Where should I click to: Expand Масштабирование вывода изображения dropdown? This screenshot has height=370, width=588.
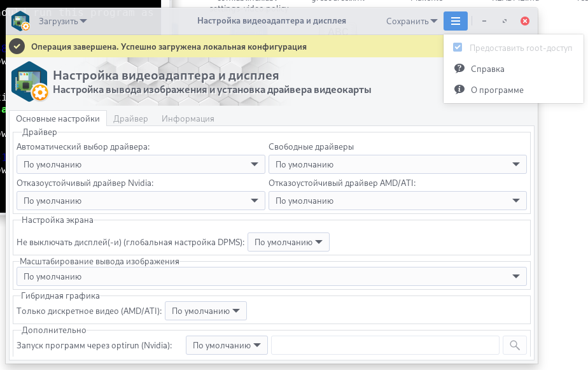pyautogui.click(x=272, y=276)
